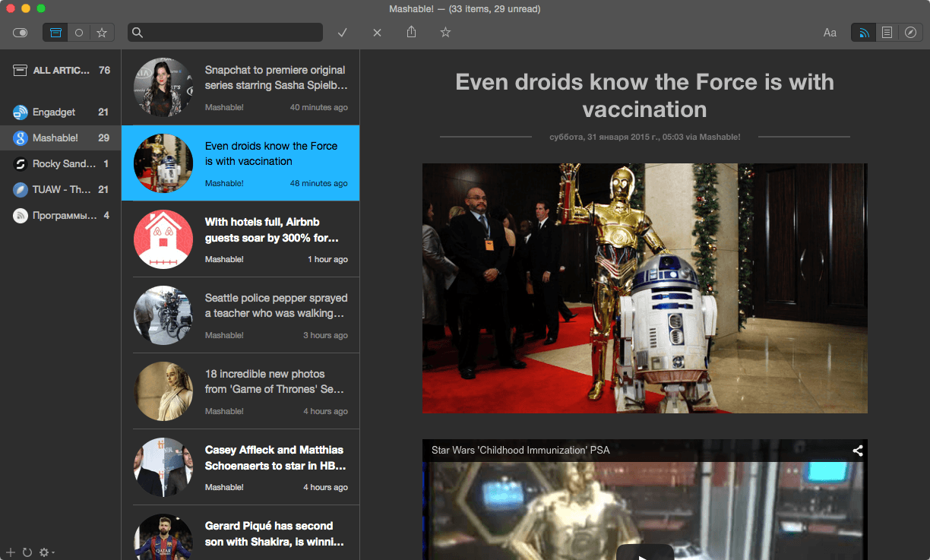The image size is (930, 560).
Task: Click the Rocky Sand feed icon
Action: [x=21, y=164]
